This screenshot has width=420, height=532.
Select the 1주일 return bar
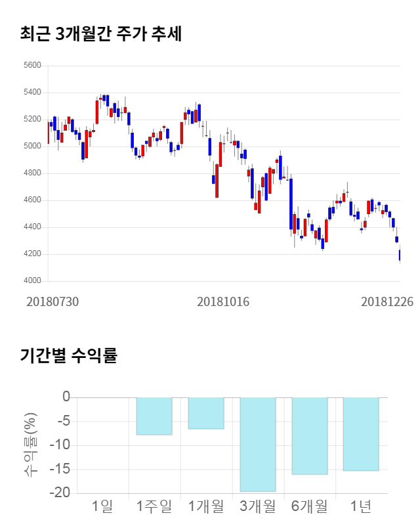(x=154, y=416)
